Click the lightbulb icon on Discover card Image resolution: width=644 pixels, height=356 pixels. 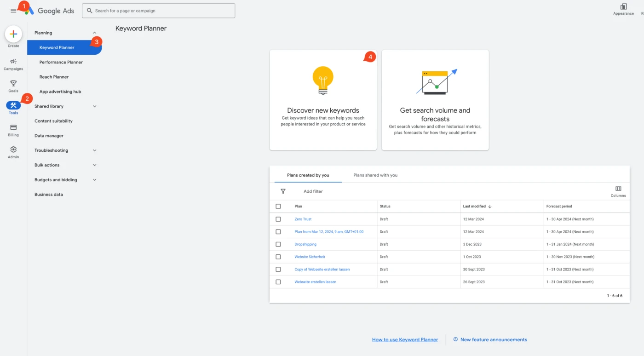tap(323, 80)
